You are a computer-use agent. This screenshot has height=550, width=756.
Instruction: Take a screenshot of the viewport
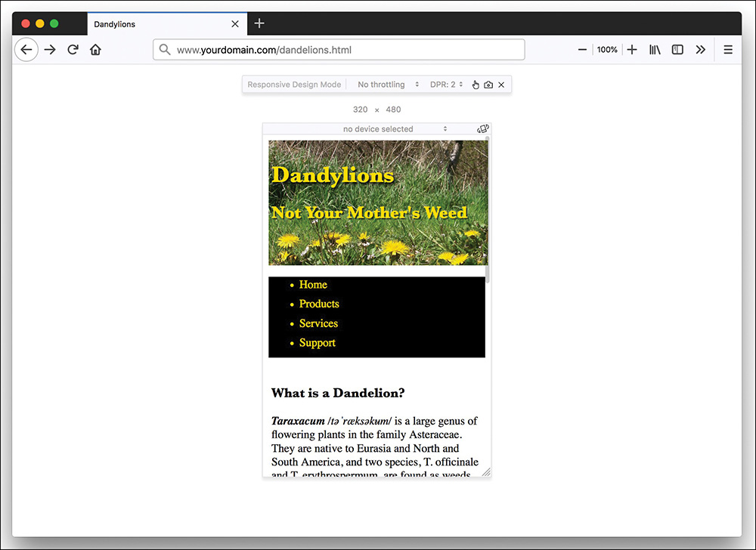pyautogui.click(x=488, y=85)
